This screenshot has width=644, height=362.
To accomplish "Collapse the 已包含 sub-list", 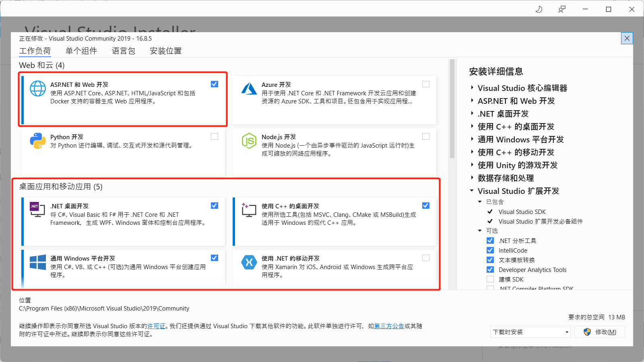I will (x=480, y=202).
